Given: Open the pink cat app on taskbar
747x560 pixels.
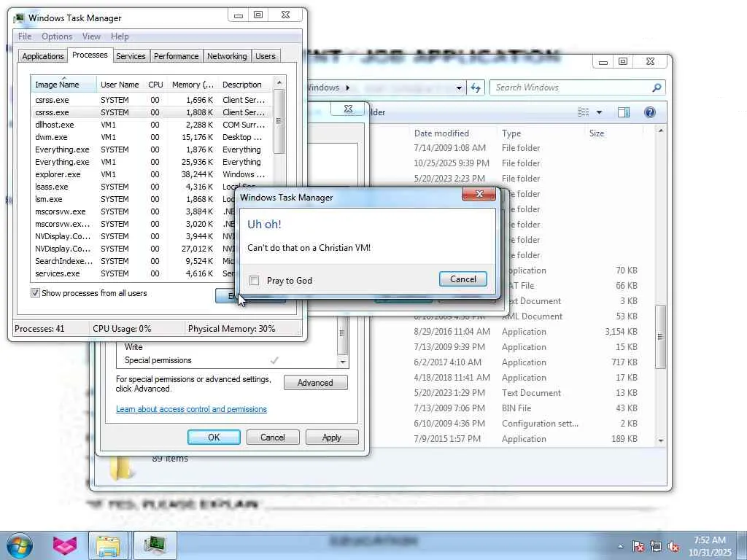Looking at the screenshot, I should coord(65,545).
